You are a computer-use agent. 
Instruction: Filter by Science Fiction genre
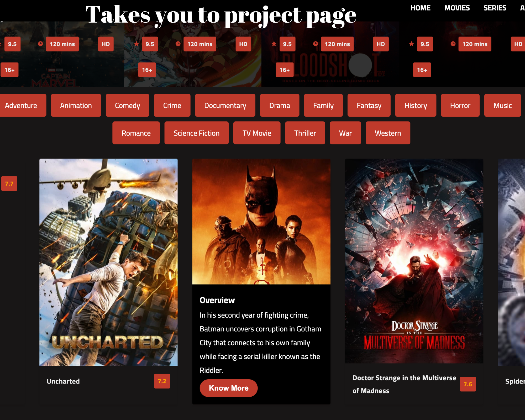click(196, 133)
